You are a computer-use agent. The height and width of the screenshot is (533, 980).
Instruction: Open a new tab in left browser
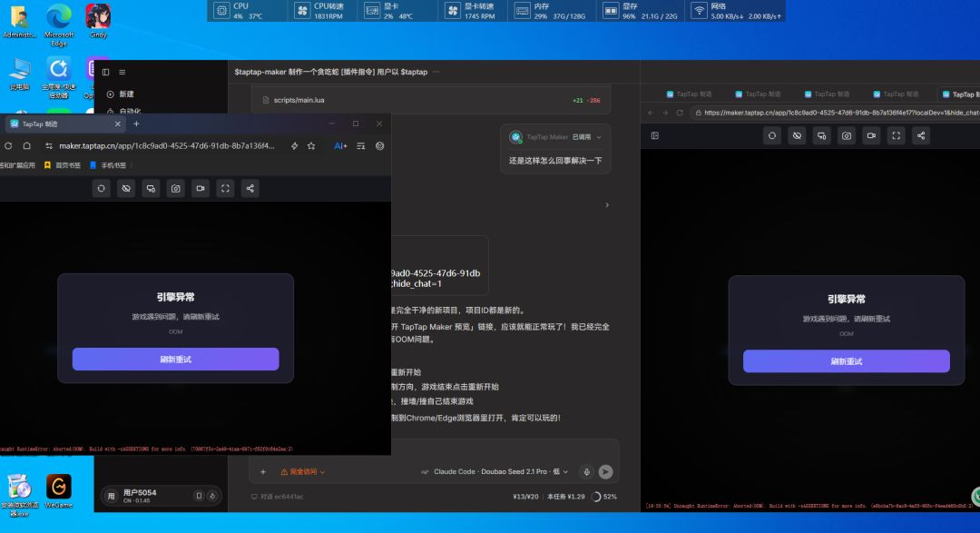coord(136,123)
